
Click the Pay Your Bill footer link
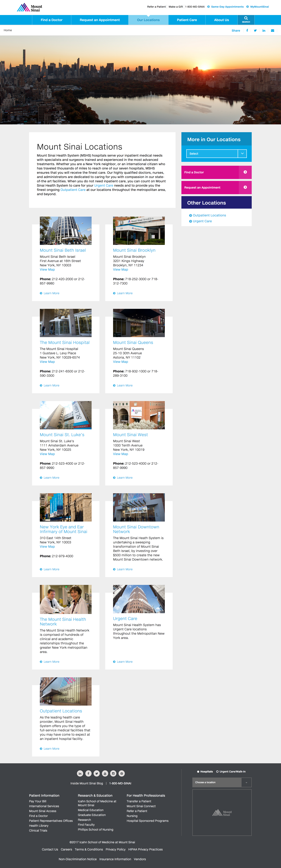tap(37, 801)
